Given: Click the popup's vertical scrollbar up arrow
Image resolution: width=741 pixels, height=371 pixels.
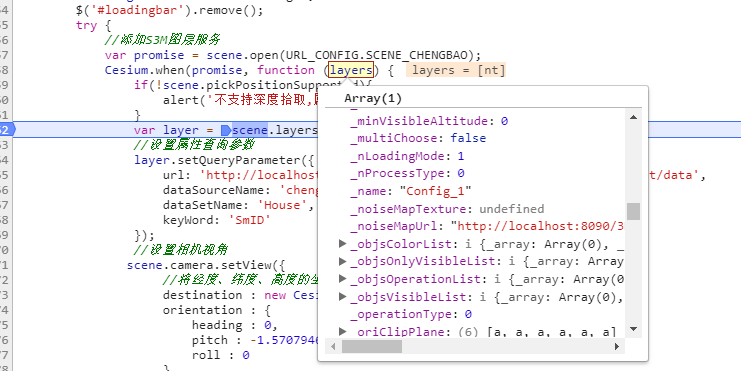Looking at the screenshot, I should point(634,117).
